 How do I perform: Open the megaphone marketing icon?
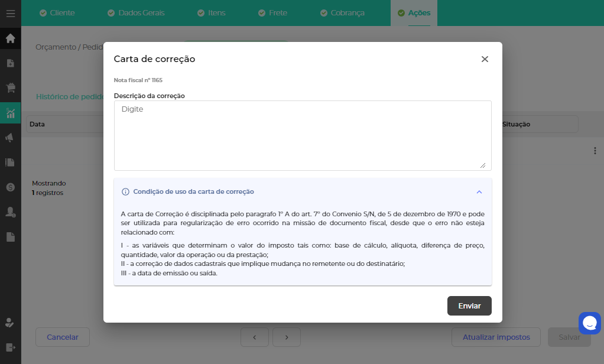(10, 138)
